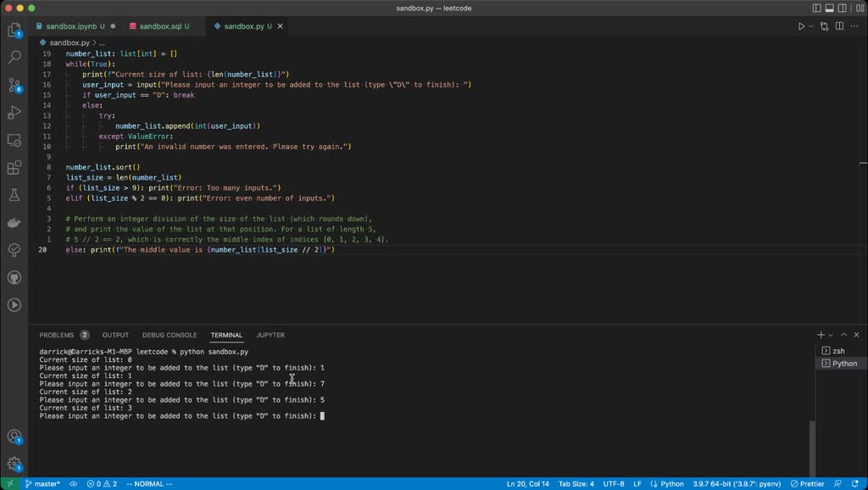Screen dimensions: 868x490
Task: Create a new terminal with plus icon
Action: point(821,335)
